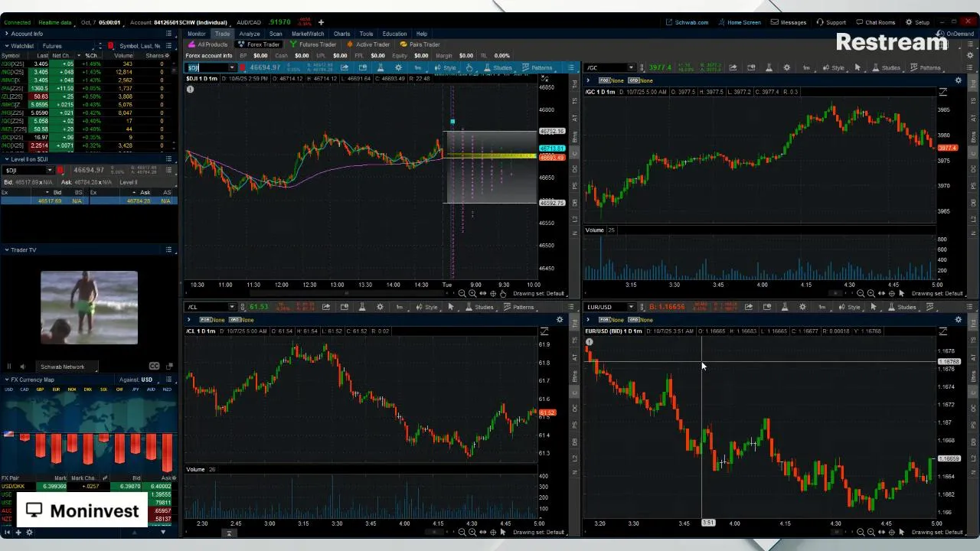Open the /GC symbol dropdown arrow
980x551 pixels.
coord(631,67)
